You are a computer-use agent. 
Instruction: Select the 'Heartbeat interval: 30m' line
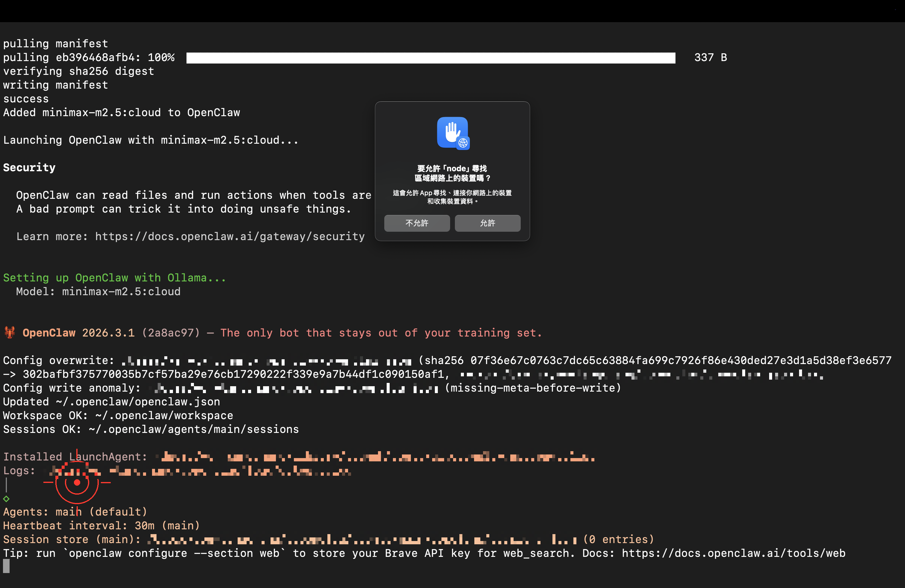click(x=101, y=525)
